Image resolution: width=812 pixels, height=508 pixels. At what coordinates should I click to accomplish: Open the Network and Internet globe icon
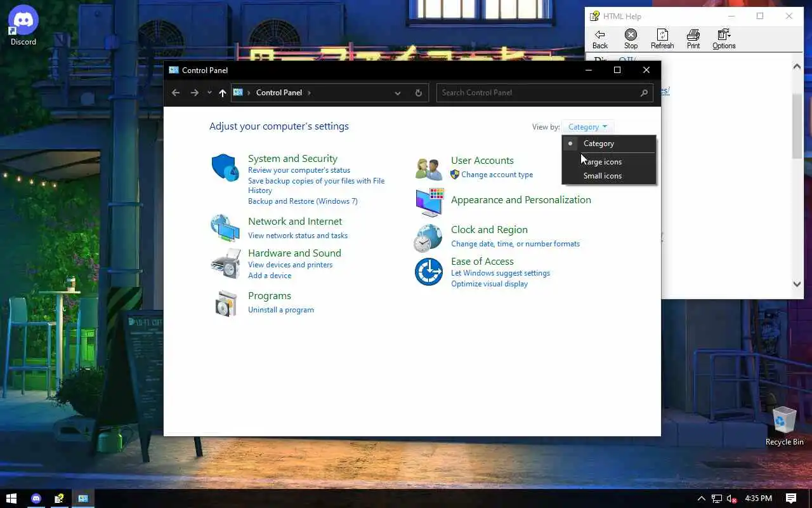pos(225,228)
